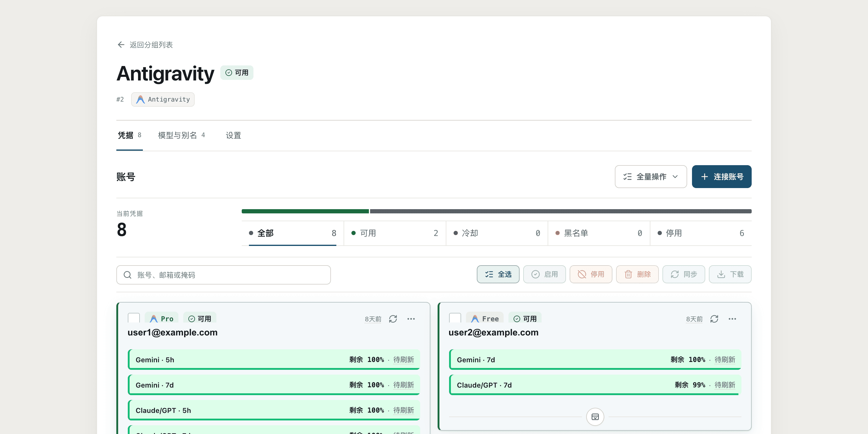Click the plus icon in 连接账号
The width and height of the screenshot is (868, 434).
[x=705, y=177]
